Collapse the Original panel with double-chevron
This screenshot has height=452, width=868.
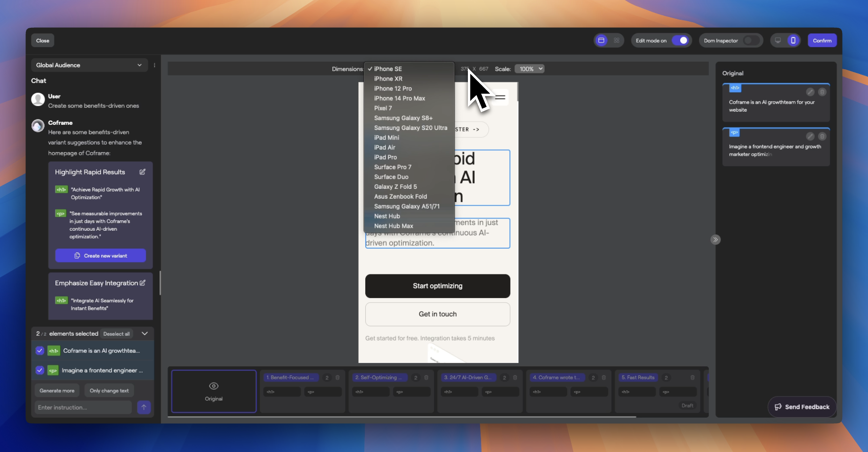pos(715,240)
